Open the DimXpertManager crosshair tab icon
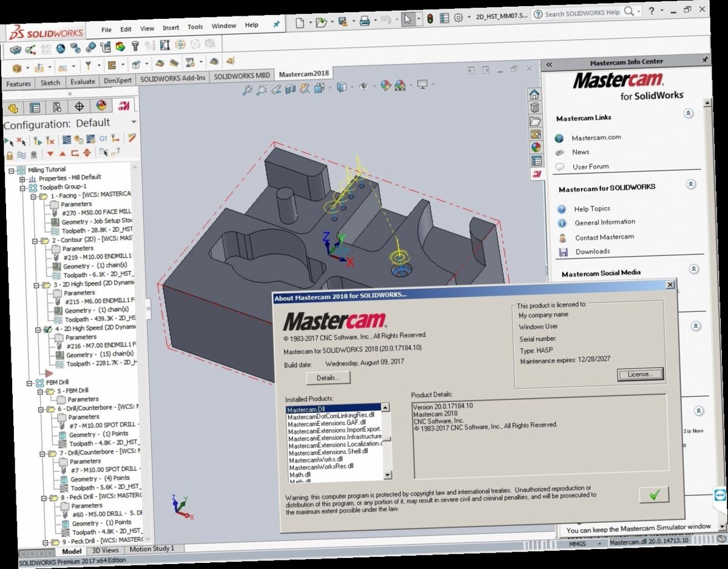728x569 pixels. [79, 107]
